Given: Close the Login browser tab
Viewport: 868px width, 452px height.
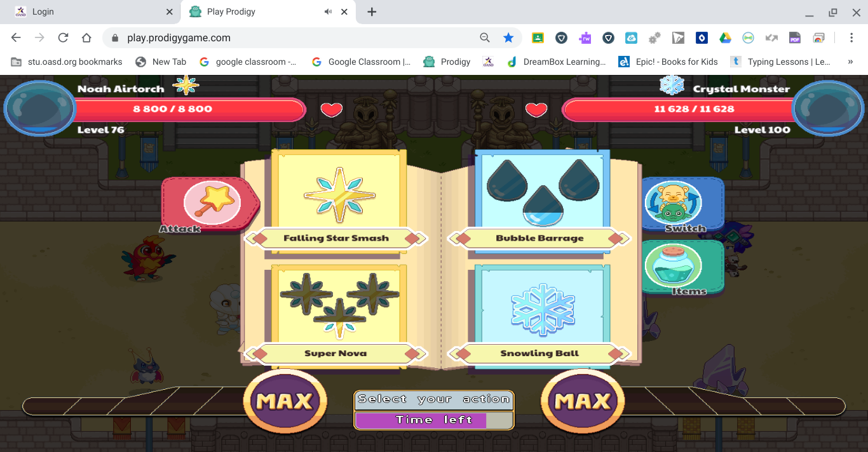Looking at the screenshot, I should coord(169,12).
